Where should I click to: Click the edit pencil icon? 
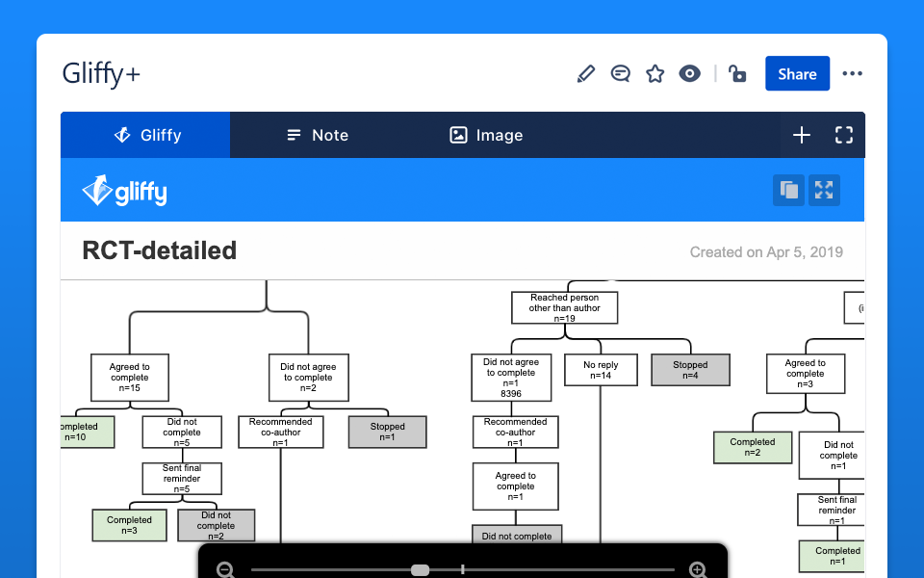click(586, 74)
